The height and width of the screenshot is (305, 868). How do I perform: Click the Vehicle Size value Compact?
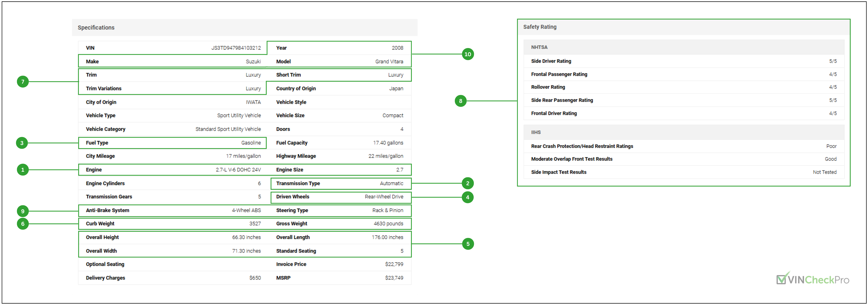coord(393,116)
